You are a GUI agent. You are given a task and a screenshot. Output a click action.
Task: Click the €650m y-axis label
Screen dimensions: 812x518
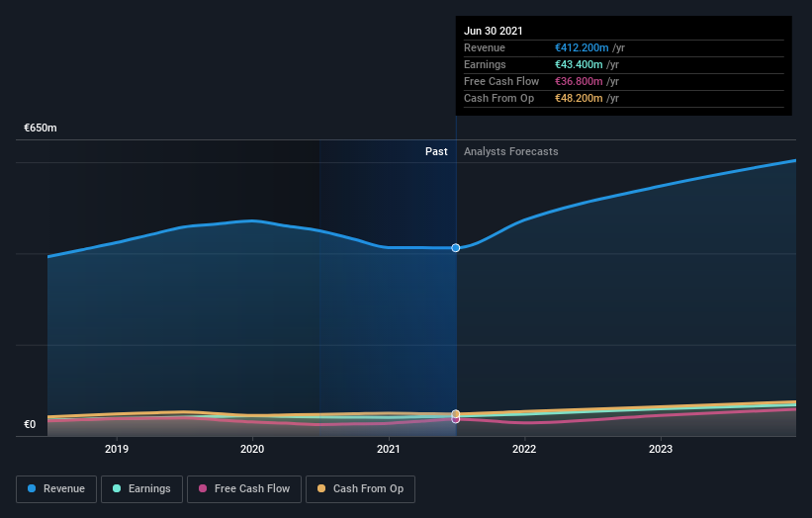pyautogui.click(x=41, y=128)
